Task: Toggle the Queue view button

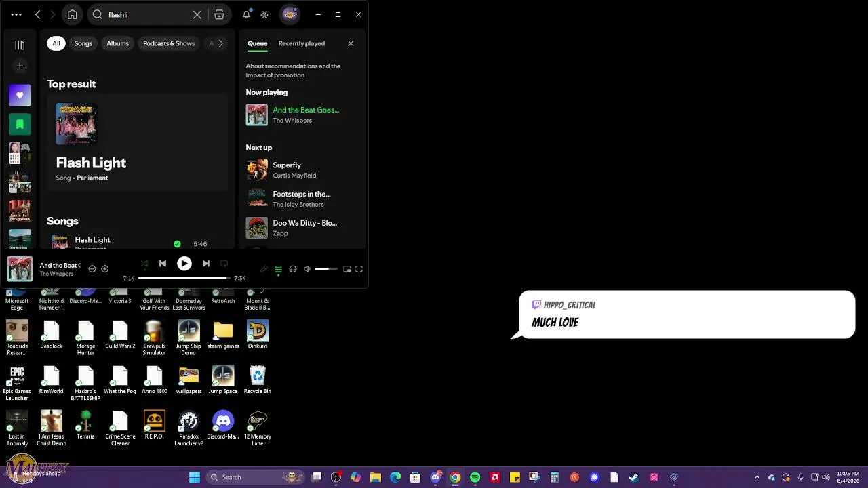Action: (278, 269)
